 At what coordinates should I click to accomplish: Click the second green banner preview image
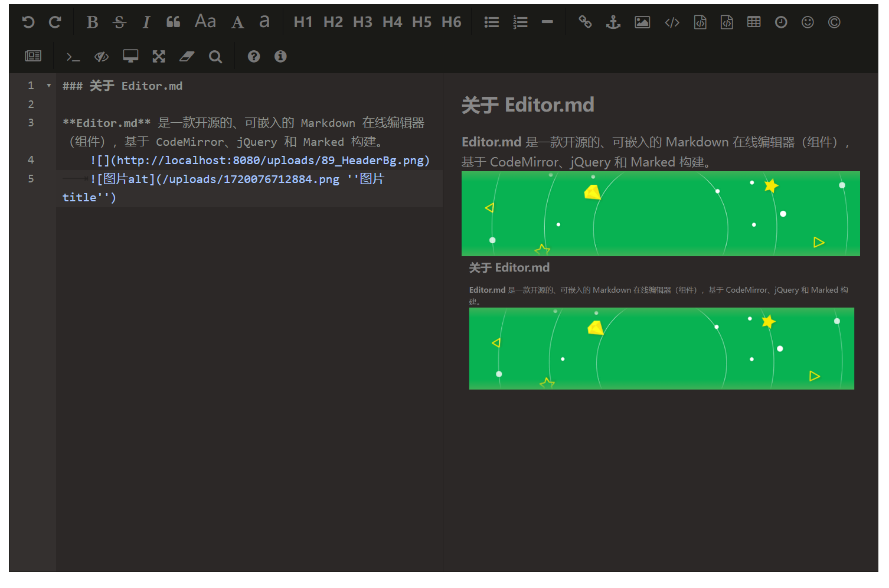click(x=662, y=348)
